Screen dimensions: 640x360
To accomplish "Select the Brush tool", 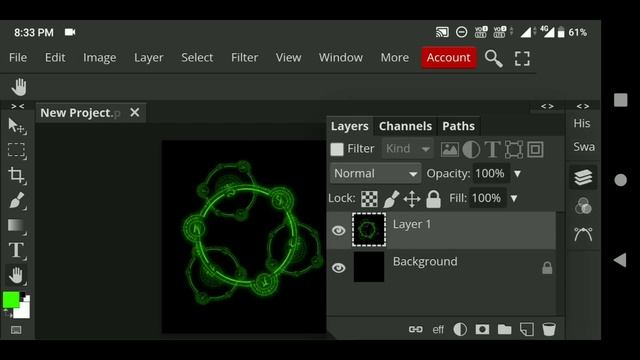I will click(x=17, y=200).
